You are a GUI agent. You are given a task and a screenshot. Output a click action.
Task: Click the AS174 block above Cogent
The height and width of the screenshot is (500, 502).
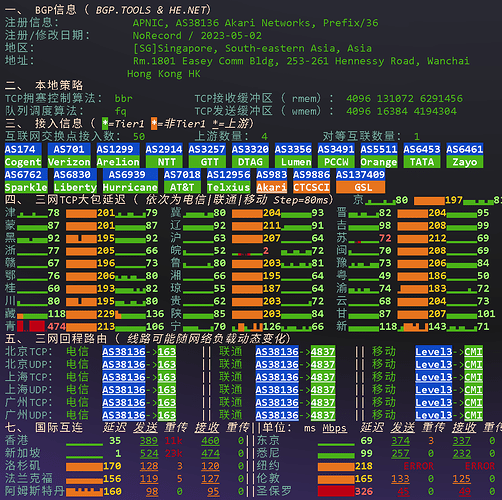click(x=23, y=149)
